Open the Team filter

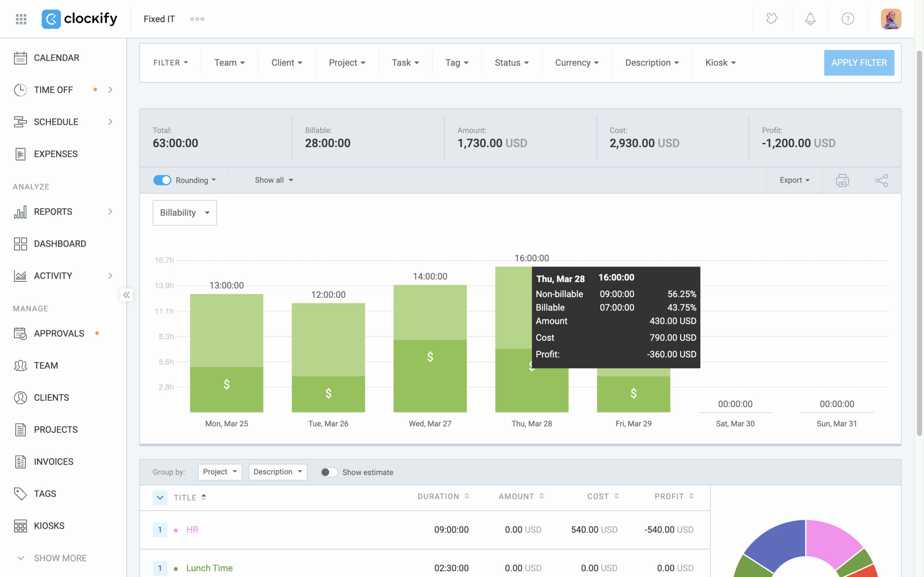[229, 62]
